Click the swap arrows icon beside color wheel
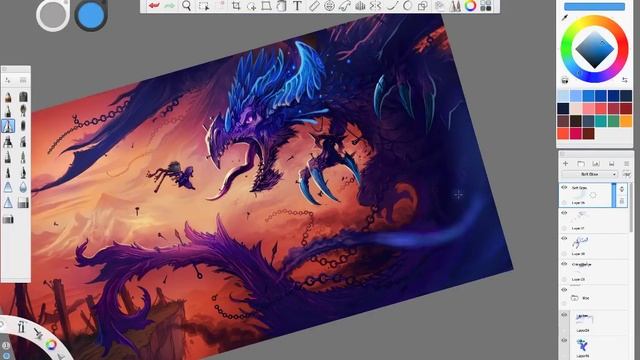 [625, 80]
